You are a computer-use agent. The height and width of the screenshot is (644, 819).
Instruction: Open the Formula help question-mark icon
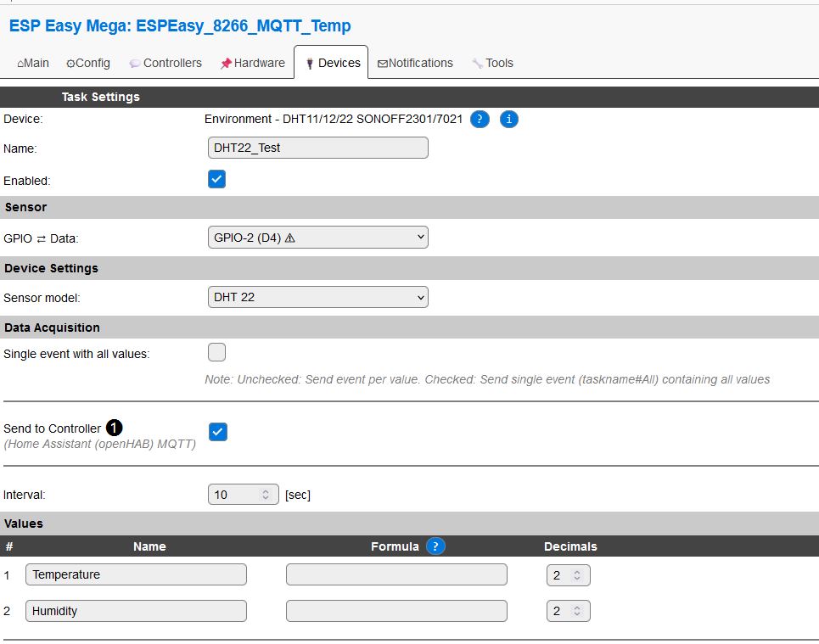(435, 546)
